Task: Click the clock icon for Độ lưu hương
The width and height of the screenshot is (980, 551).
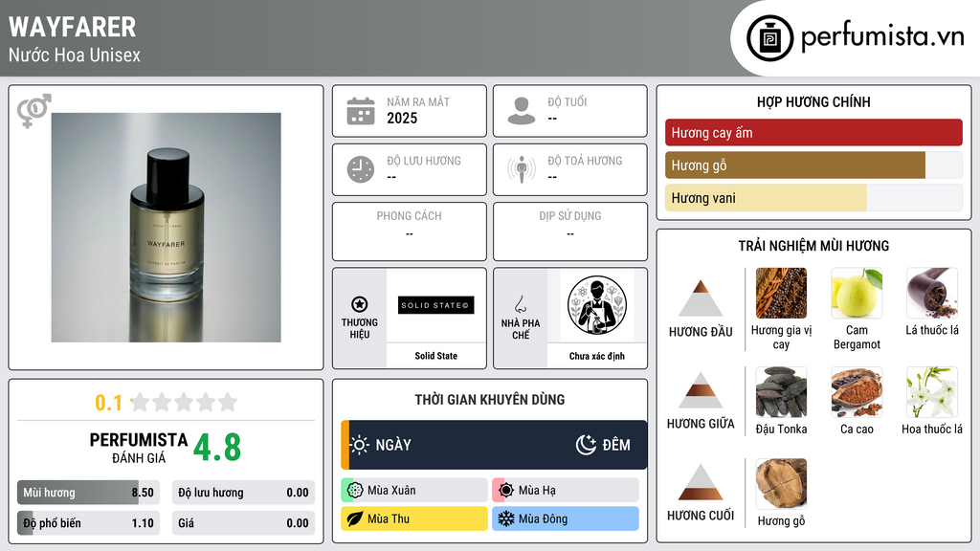Action: [361, 170]
